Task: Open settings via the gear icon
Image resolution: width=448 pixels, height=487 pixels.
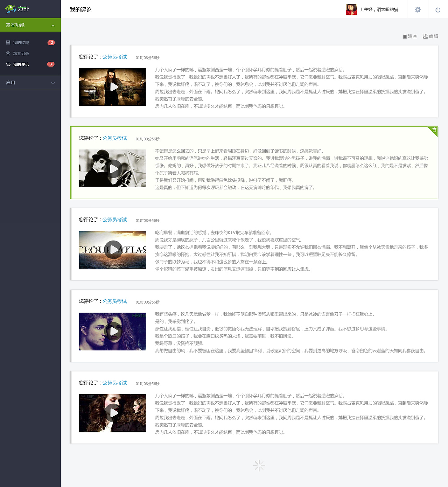Action: tap(418, 9)
